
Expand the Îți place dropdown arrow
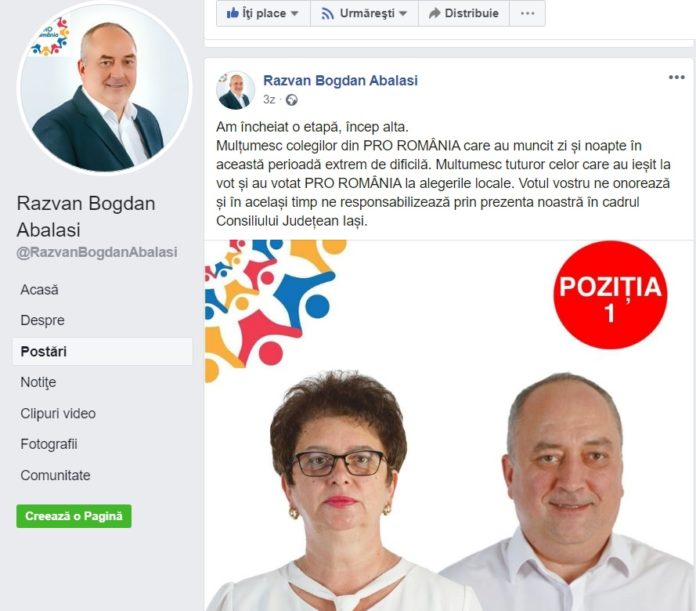pos(294,14)
